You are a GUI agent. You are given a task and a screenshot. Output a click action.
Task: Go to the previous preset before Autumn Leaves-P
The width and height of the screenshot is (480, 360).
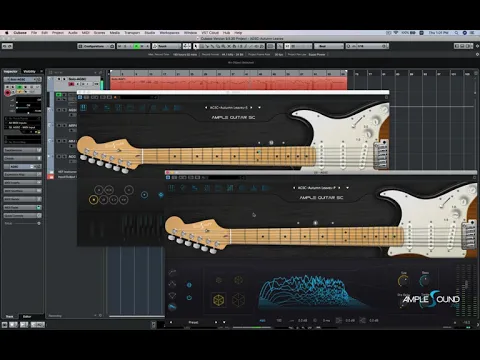[x=294, y=188]
